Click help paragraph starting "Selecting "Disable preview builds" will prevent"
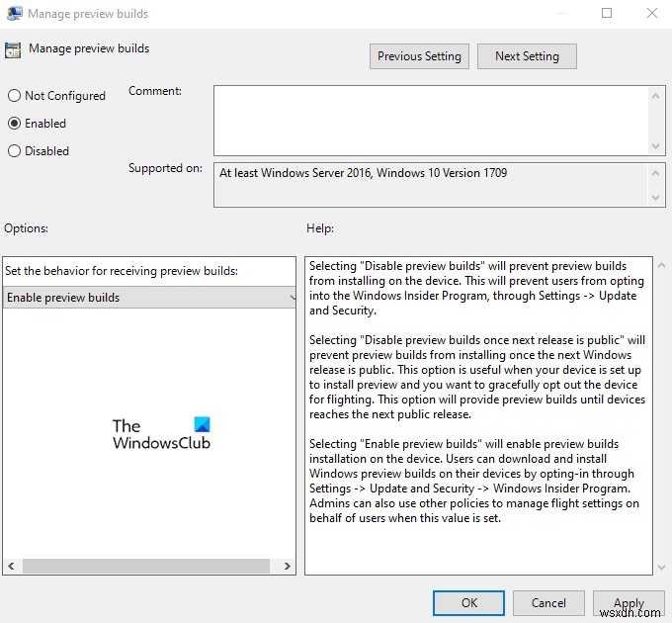Image resolution: width=672 pixels, height=623 pixels. click(476, 288)
